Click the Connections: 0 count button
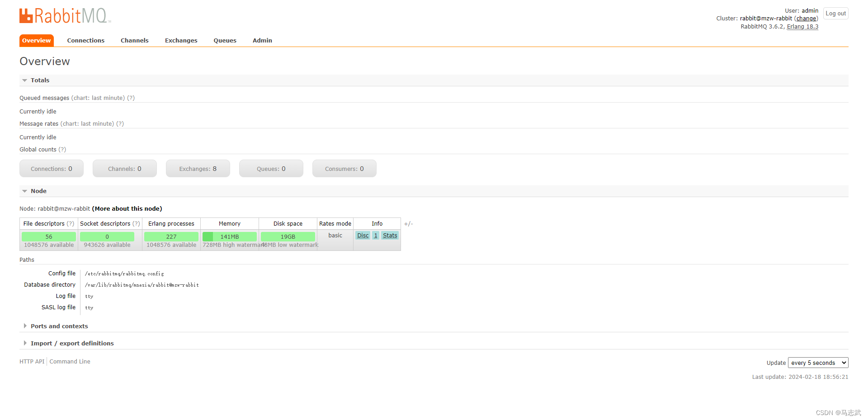Image resolution: width=868 pixels, height=420 pixels. (52, 169)
